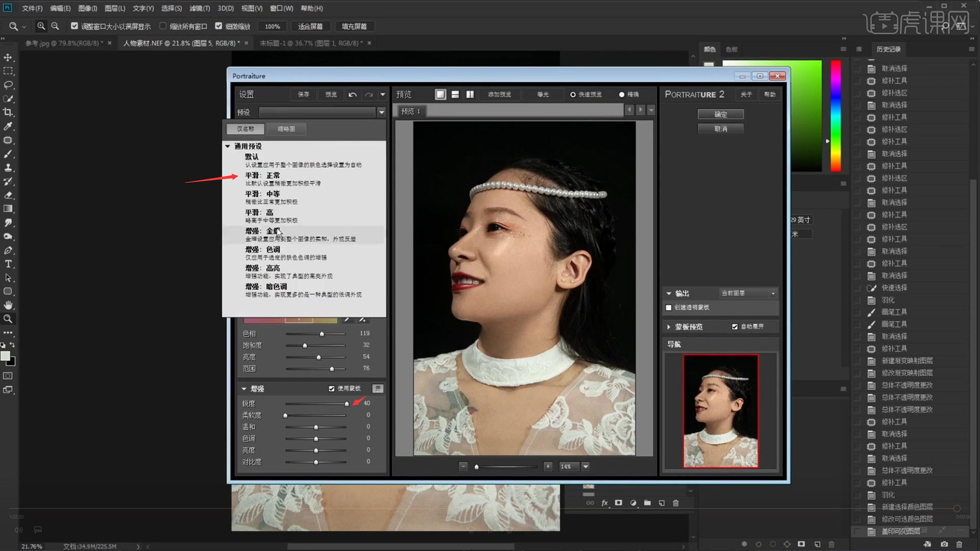The height and width of the screenshot is (551, 980).
Task: Click the zoom-in plus button under preview
Action: click(548, 466)
